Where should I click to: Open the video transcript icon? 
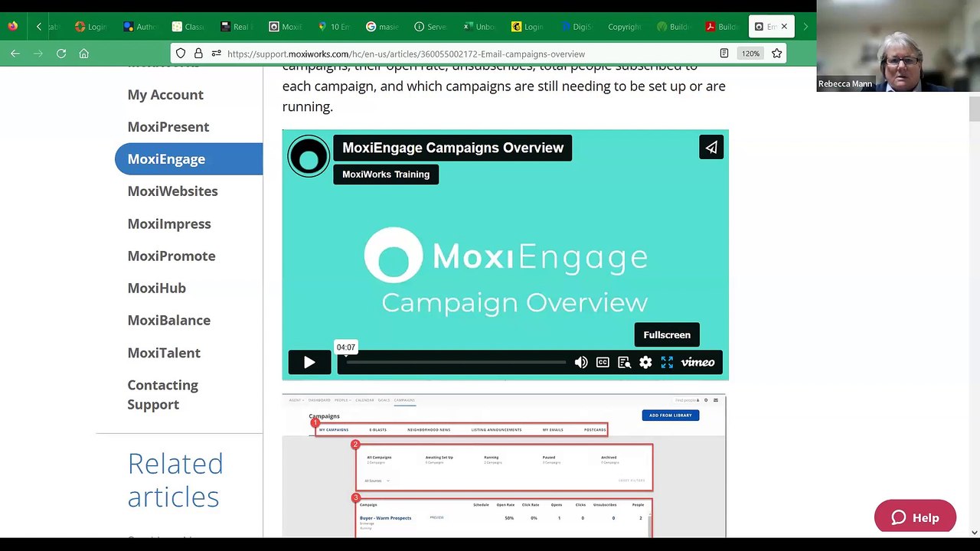point(624,363)
